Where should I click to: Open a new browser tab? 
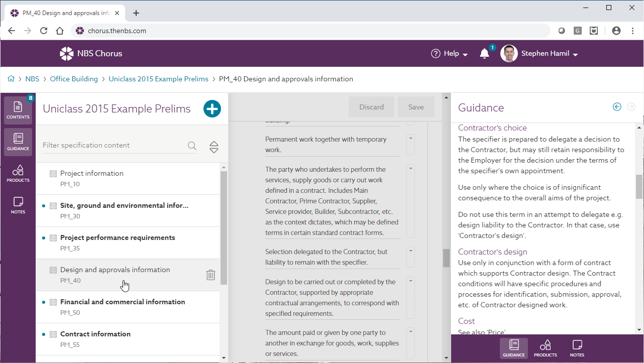pyautogui.click(x=136, y=13)
